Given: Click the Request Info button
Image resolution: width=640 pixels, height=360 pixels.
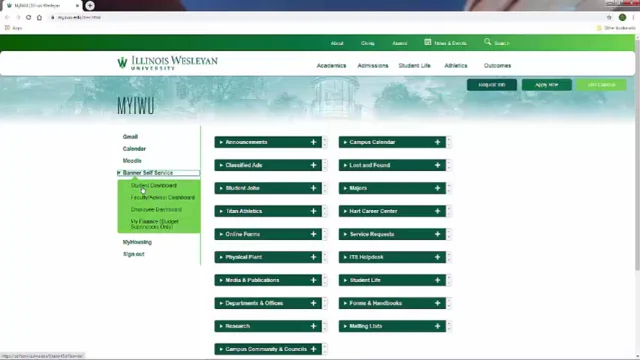Looking at the screenshot, I should 492,85.
